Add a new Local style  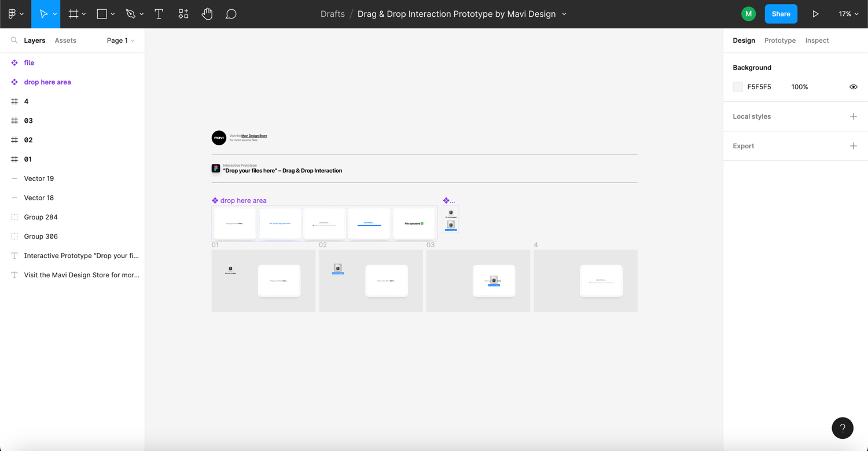[853, 116]
